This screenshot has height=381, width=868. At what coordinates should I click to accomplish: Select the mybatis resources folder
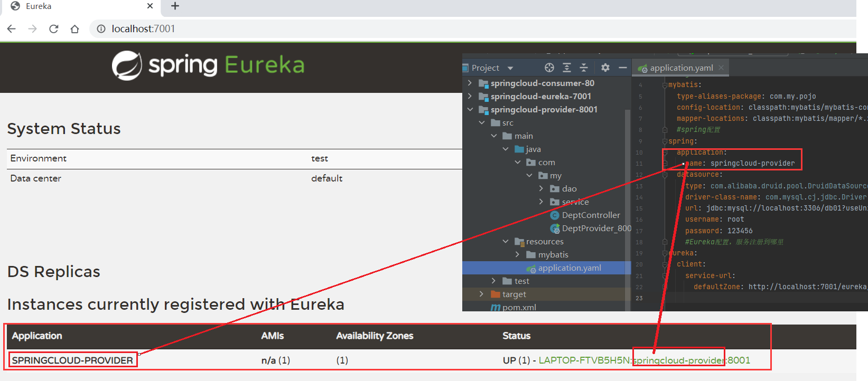547,254
